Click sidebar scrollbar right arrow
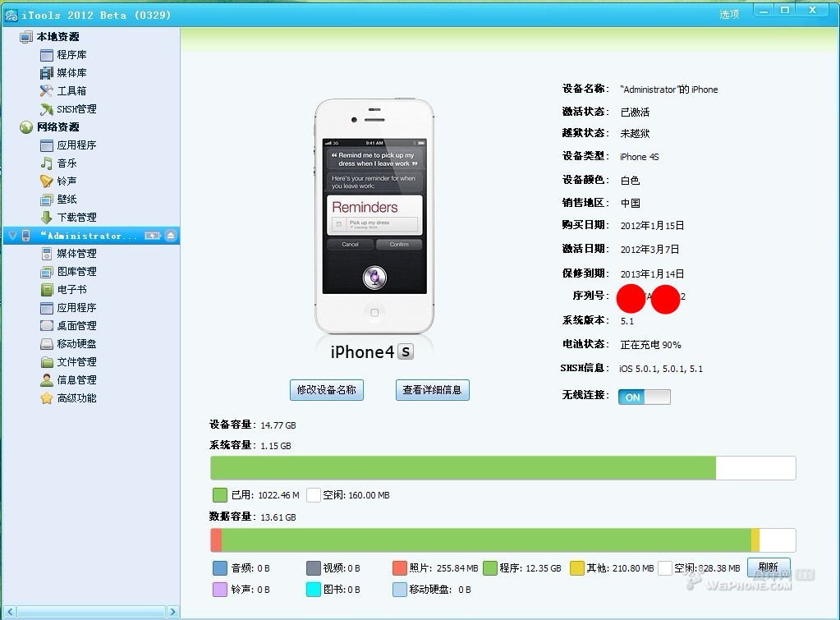 click(172, 612)
